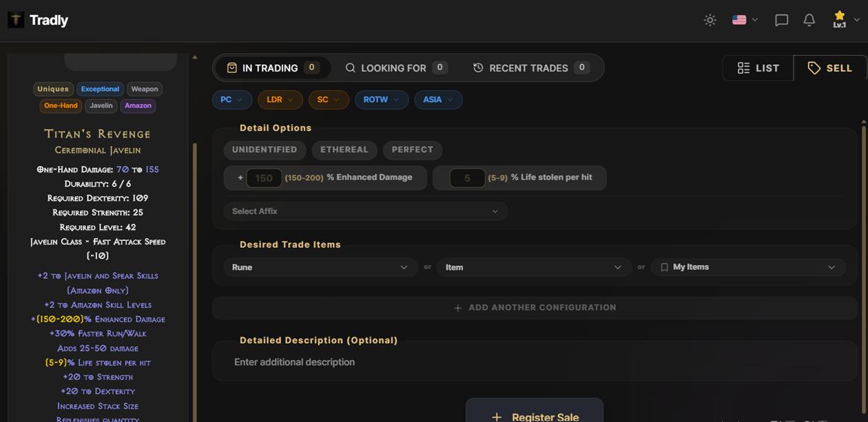Image resolution: width=868 pixels, height=422 pixels.
Task: Switch to List view
Action: [758, 68]
